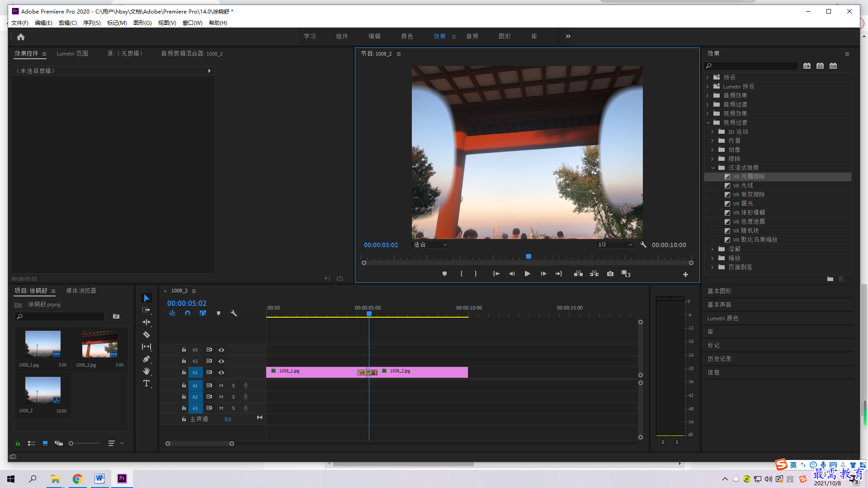Open the 序列(S) menu
The image size is (868, 488).
[x=92, y=23]
